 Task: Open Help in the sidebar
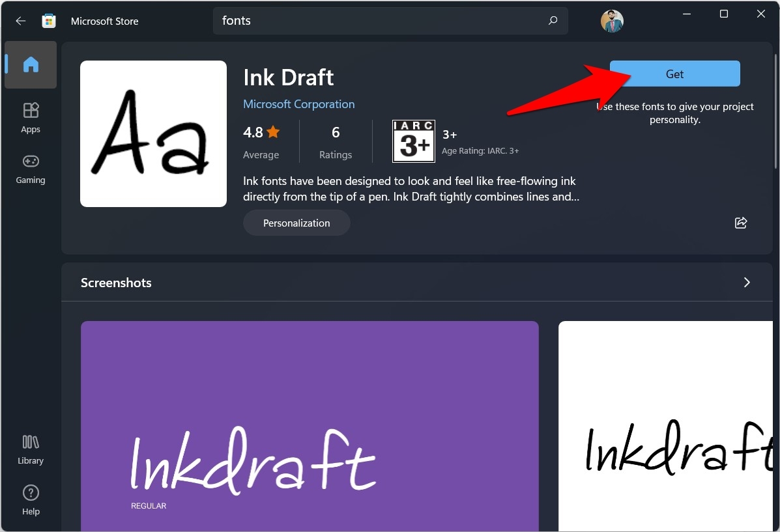pos(31,500)
